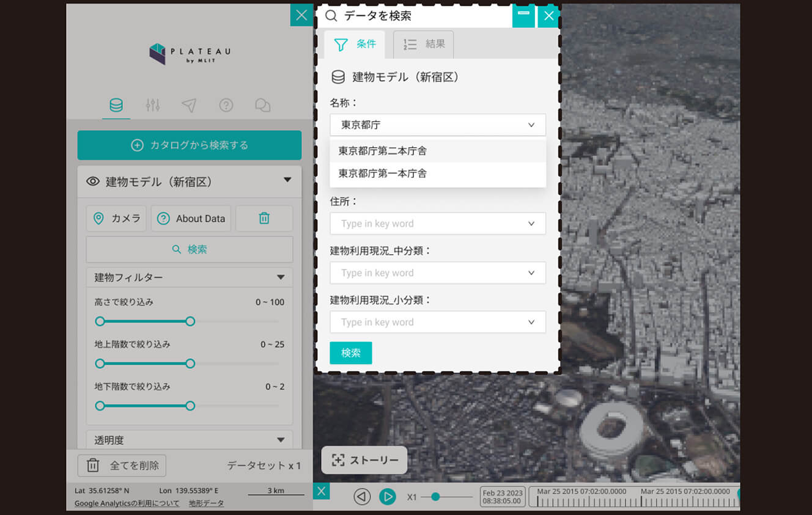
Task: Open the ストーリー button
Action: (x=364, y=460)
